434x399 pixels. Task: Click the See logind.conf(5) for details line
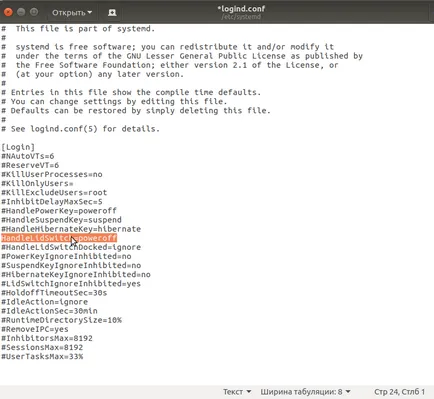[80, 129]
